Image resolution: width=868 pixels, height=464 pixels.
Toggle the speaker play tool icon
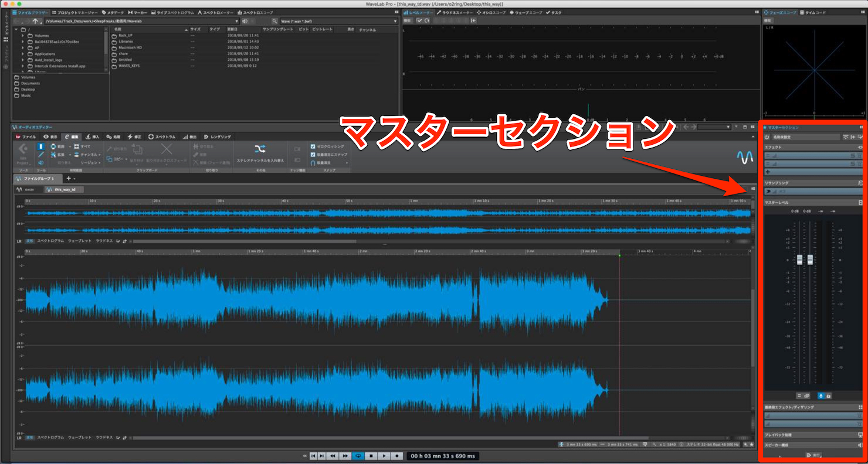[41, 163]
